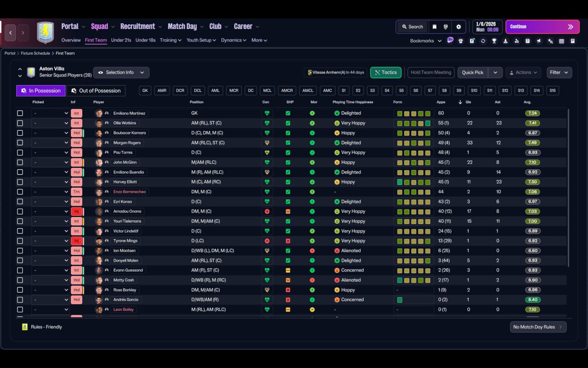
Task: Click the No Match Day Rules button
Action: pos(538,327)
